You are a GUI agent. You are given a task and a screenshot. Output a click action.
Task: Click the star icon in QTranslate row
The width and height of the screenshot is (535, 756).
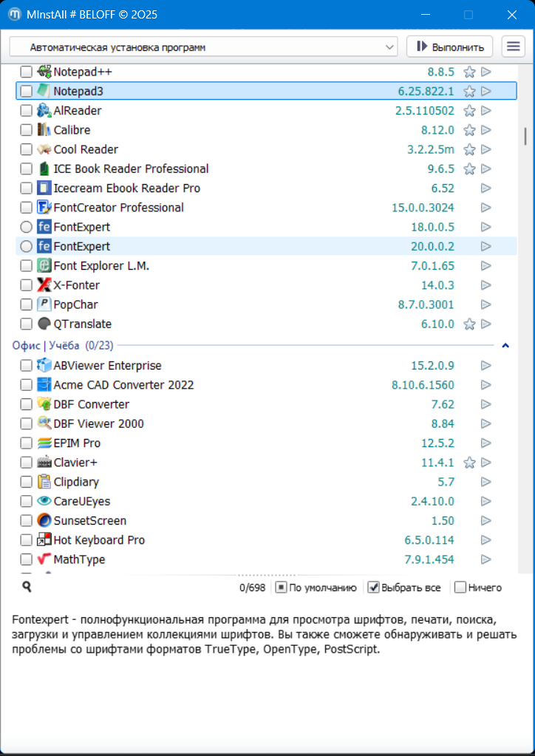(468, 324)
